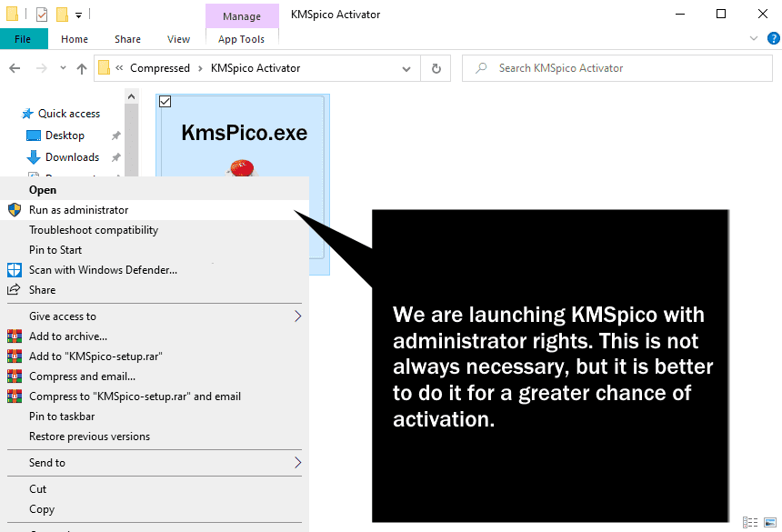This screenshot has width=782, height=532.
Task: Click the pin icon beside Desktop
Action: click(x=115, y=136)
